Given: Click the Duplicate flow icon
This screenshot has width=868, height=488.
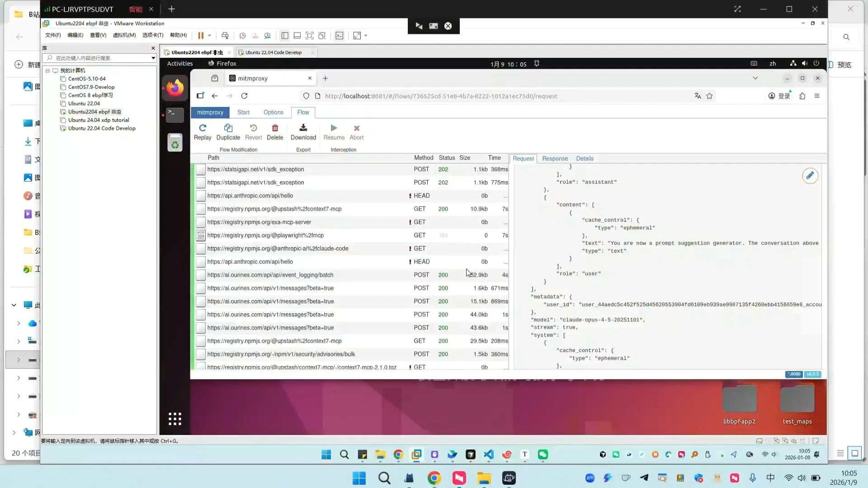Looking at the screenshot, I should coord(228,128).
